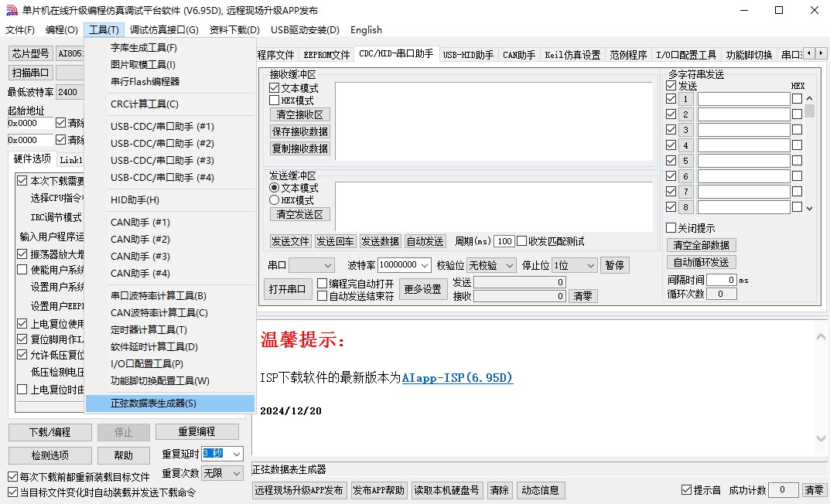Choose USB-CDC/串口助手 (#3)
Image resolution: width=830 pixels, height=504 pixels.
coord(170,160)
